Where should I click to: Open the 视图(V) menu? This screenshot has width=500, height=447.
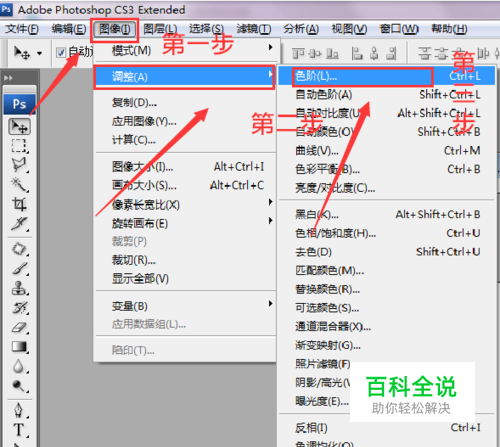(349, 29)
